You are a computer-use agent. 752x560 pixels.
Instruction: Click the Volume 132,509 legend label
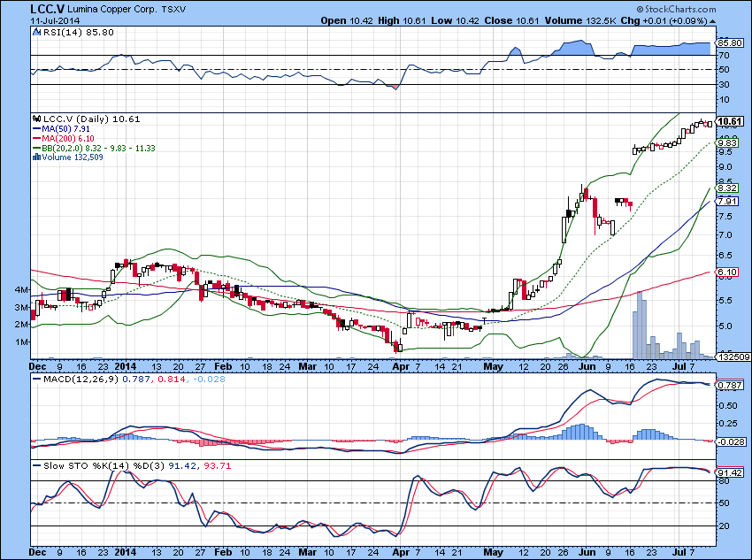[73, 157]
